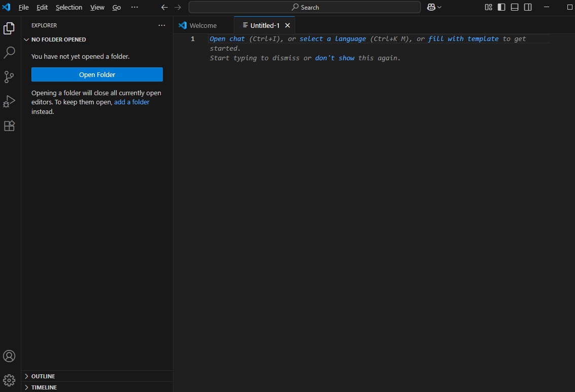Open the File menu
Image resolution: width=575 pixels, height=392 pixels.
(23, 7)
